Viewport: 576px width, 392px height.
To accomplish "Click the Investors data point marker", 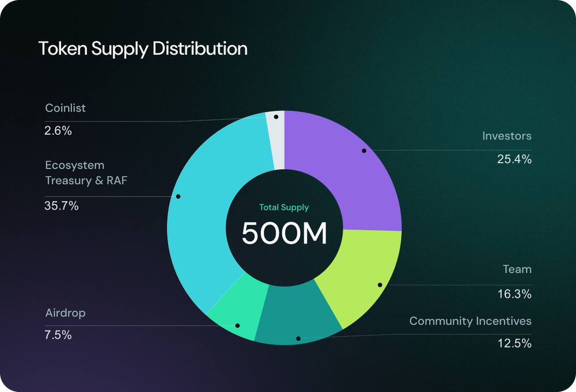I will 364,151.
